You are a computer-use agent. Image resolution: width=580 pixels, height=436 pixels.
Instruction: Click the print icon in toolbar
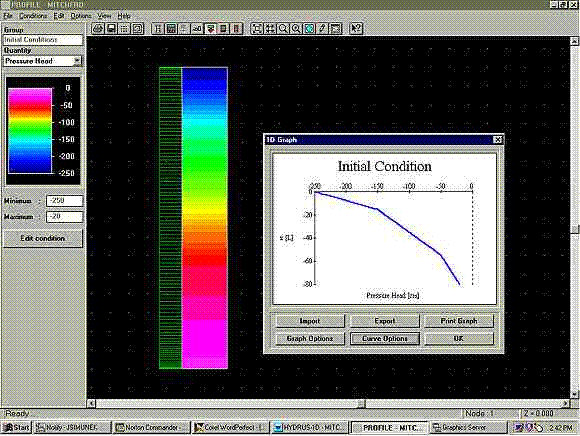pos(98,28)
